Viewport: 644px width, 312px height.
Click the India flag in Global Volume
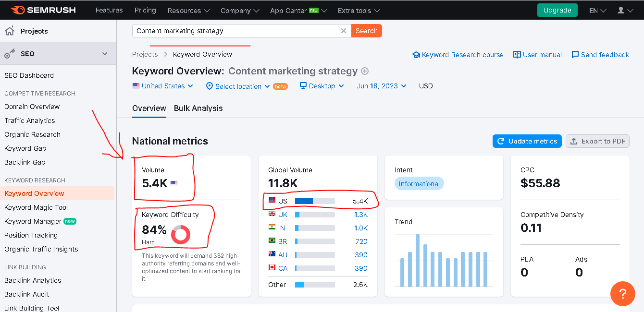272,228
